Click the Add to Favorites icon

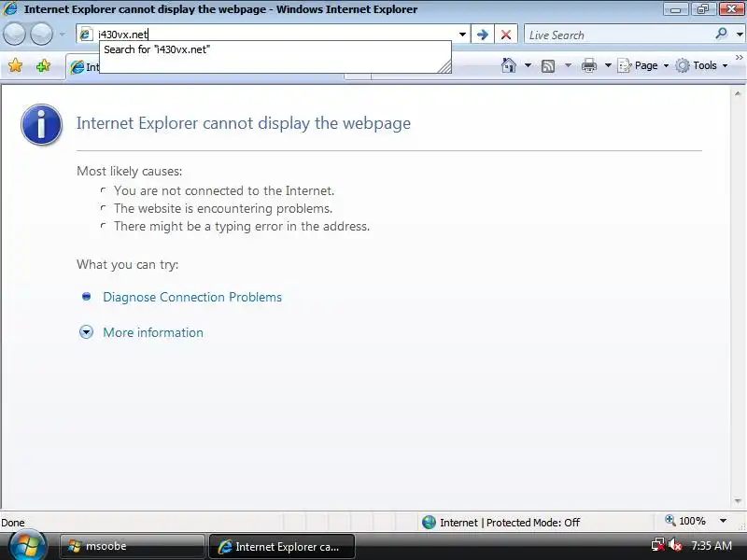click(x=43, y=65)
